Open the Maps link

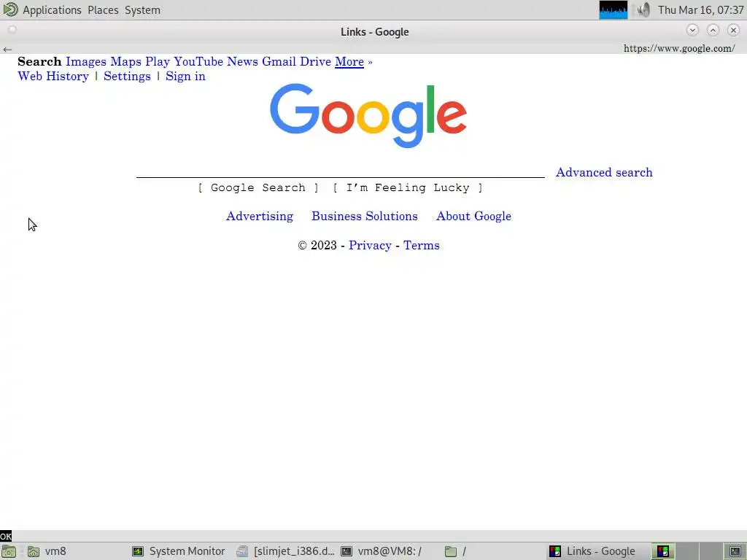[125, 62]
